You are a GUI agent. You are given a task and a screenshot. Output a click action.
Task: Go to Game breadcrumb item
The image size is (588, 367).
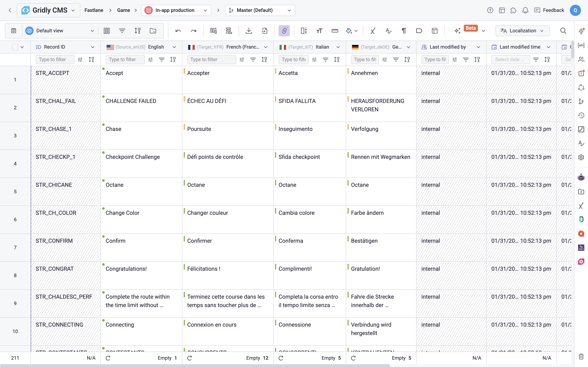coord(123,10)
